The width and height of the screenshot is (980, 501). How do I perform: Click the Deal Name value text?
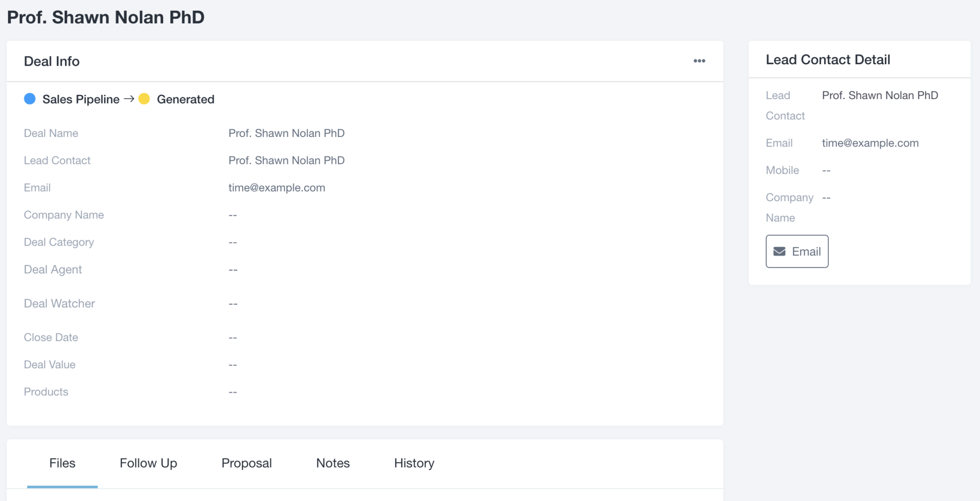[x=286, y=133]
